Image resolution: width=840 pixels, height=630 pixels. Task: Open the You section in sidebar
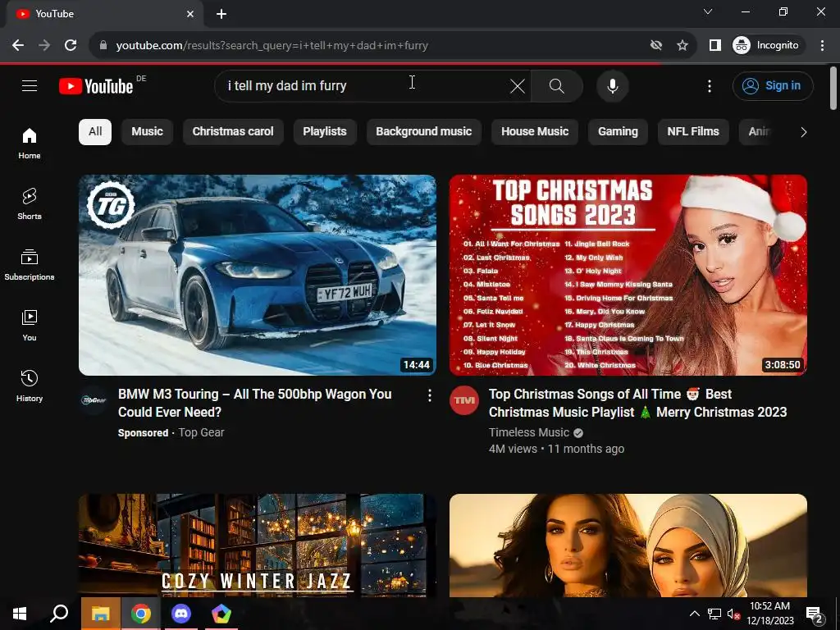[30, 325]
